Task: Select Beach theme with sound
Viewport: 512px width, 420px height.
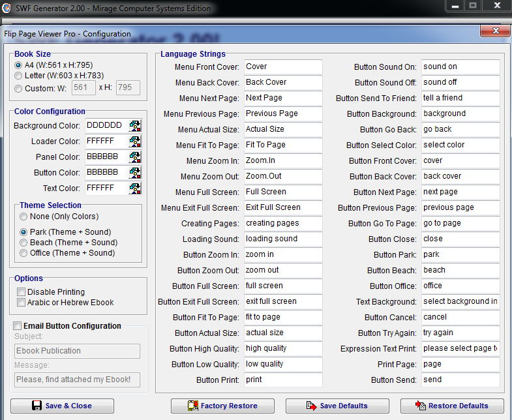Action: (24, 243)
